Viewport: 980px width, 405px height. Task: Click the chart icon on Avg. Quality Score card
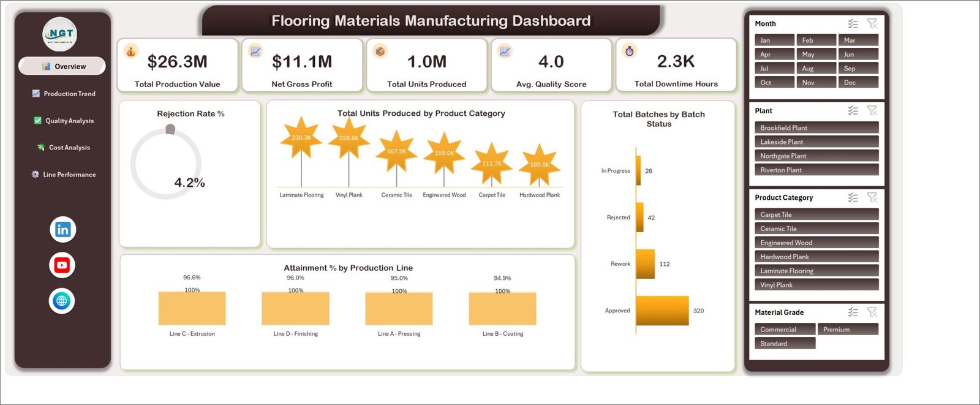(x=505, y=51)
